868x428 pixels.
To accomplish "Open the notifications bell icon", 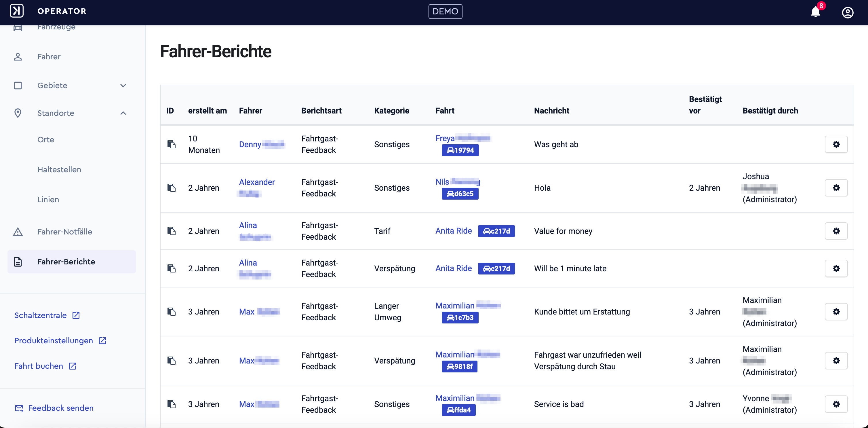I will (x=815, y=12).
